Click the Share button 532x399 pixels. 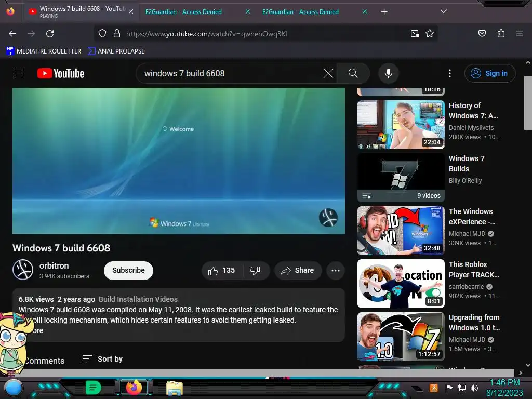298,270
